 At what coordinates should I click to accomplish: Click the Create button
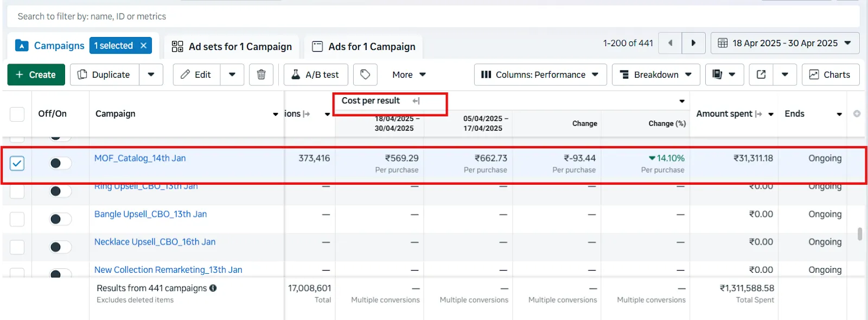tap(36, 74)
